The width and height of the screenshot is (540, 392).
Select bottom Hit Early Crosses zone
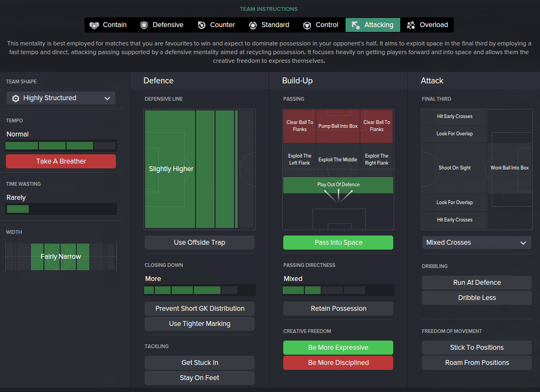(454, 220)
